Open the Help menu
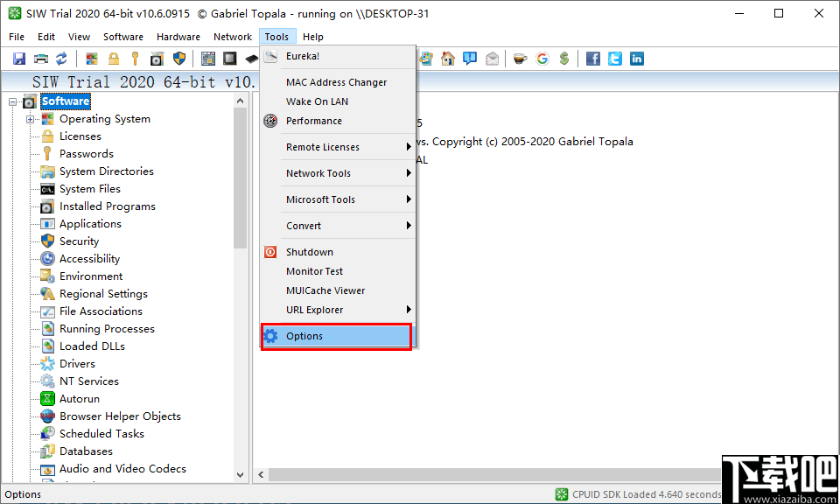This screenshot has height=504, width=840. point(313,37)
